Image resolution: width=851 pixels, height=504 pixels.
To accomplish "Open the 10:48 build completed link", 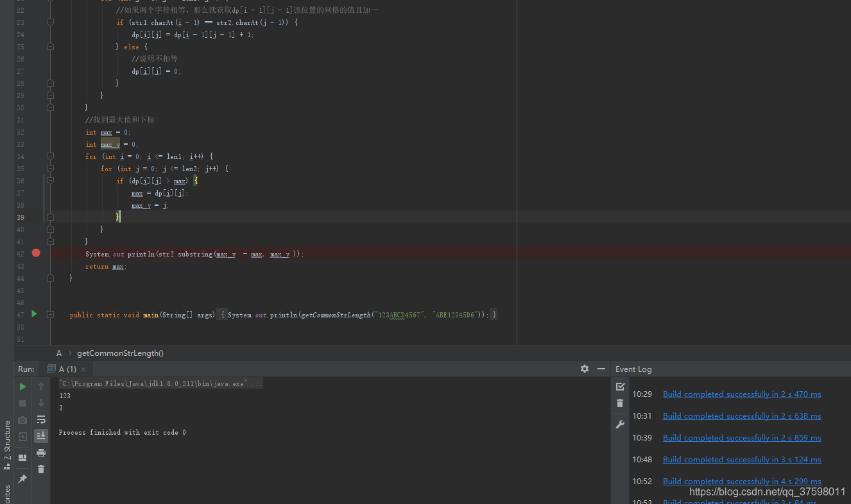I will [742, 460].
